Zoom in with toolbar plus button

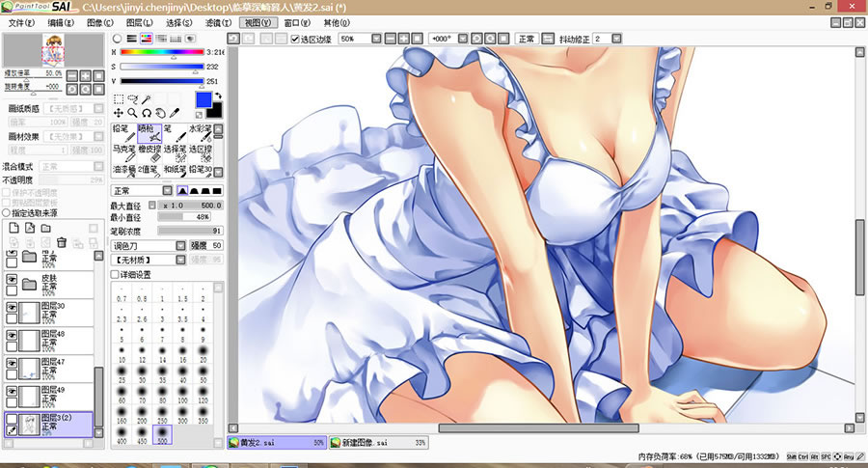point(403,39)
